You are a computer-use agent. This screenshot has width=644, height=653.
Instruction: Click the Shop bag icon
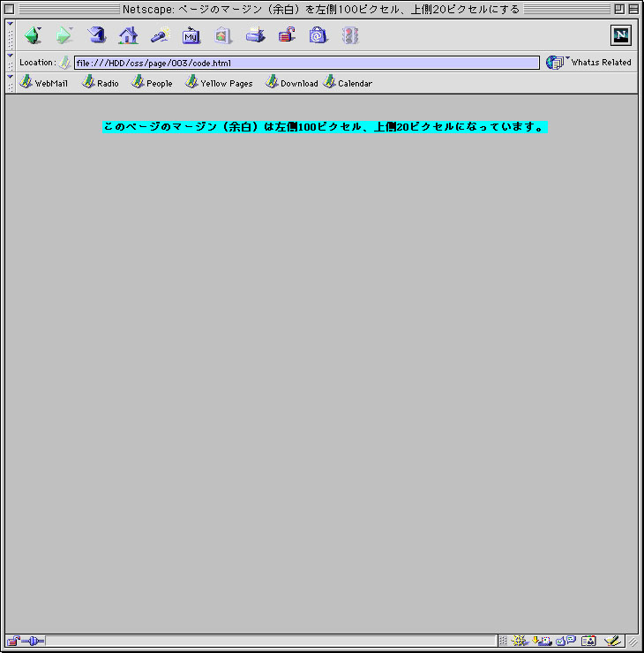(x=318, y=35)
